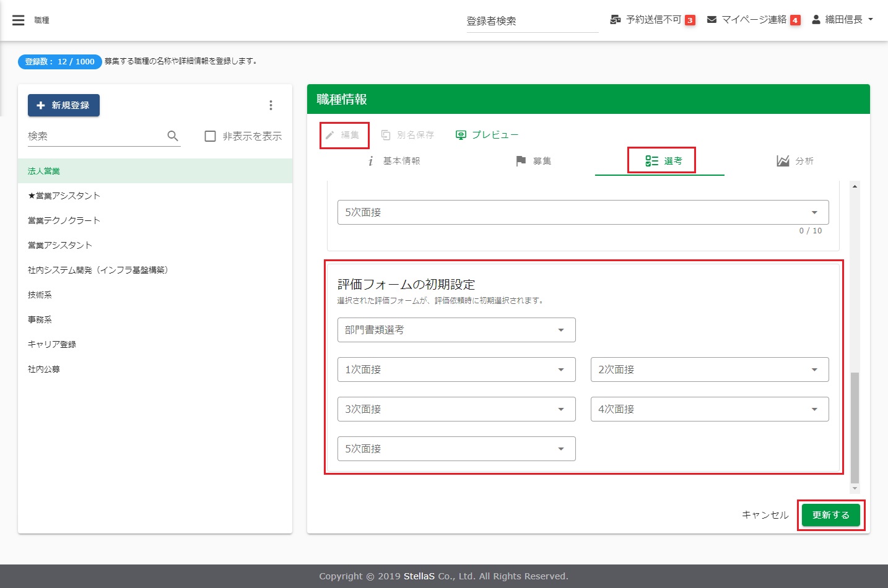The image size is (888, 588).
Task: Expand the 4次面接 evaluation form dropdown
Action: [x=709, y=409]
